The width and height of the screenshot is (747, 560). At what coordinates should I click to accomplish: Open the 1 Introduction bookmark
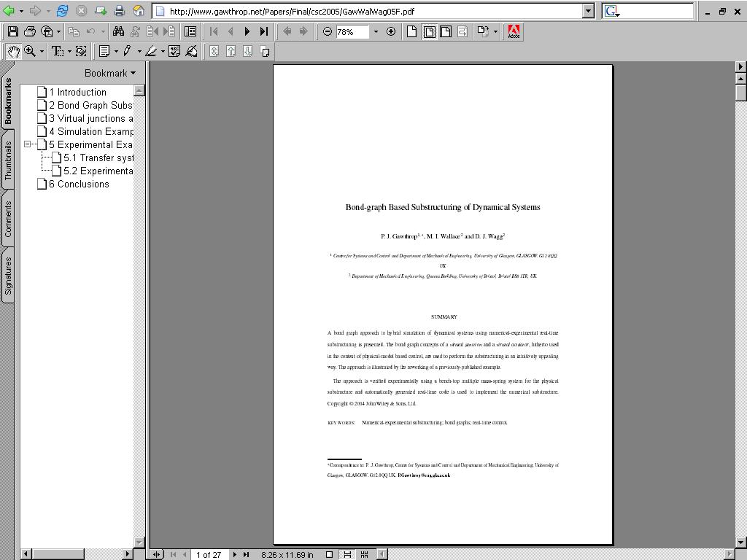pyautogui.click(x=77, y=92)
